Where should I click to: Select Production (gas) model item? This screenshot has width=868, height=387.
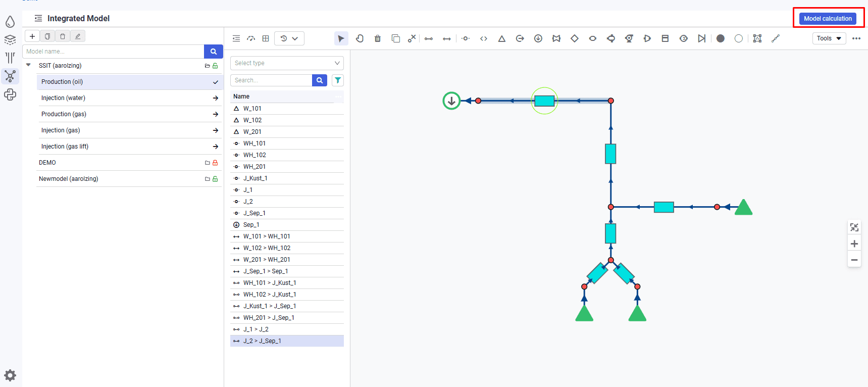(129, 114)
